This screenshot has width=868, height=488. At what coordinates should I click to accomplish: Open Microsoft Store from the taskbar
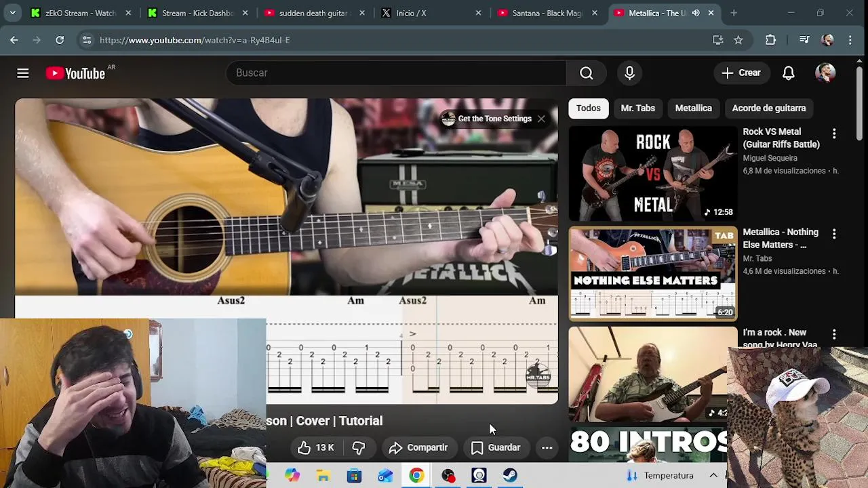pyautogui.click(x=355, y=476)
